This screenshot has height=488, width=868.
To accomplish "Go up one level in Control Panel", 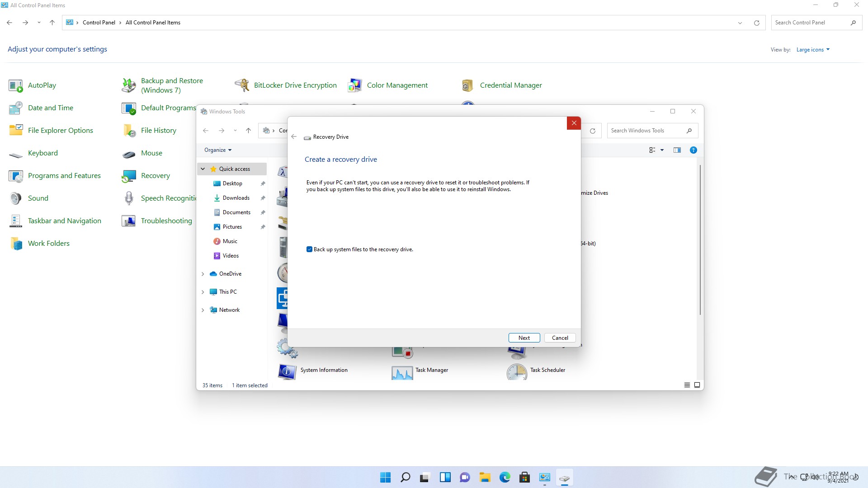I will pyautogui.click(x=52, y=23).
